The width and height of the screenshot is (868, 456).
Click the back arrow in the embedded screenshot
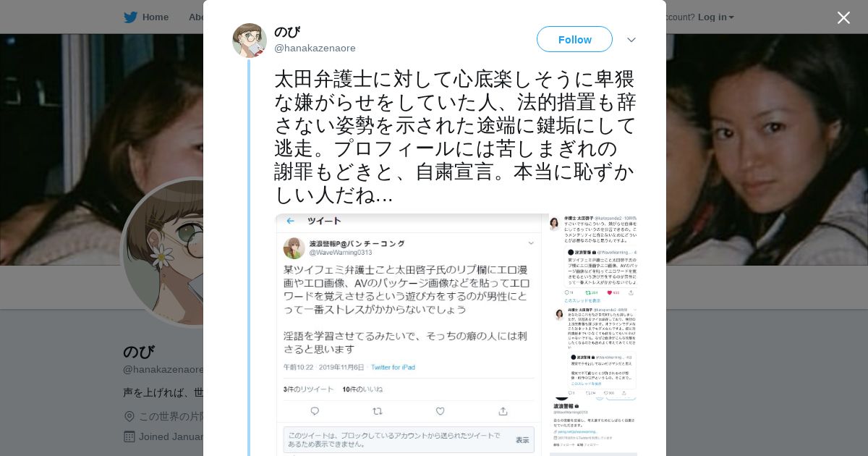click(290, 221)
